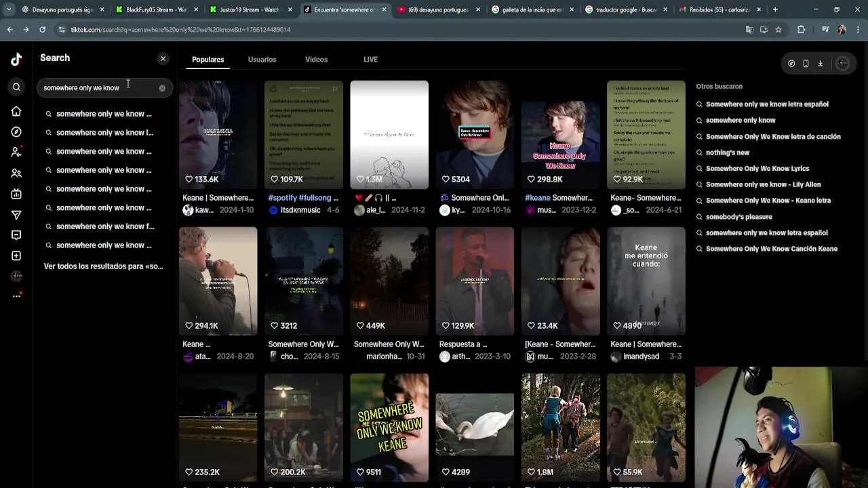Viewport: 868px width, 488px height.
Task: Open the More three-dots sidebar menu
Action: tap(16, 296)
